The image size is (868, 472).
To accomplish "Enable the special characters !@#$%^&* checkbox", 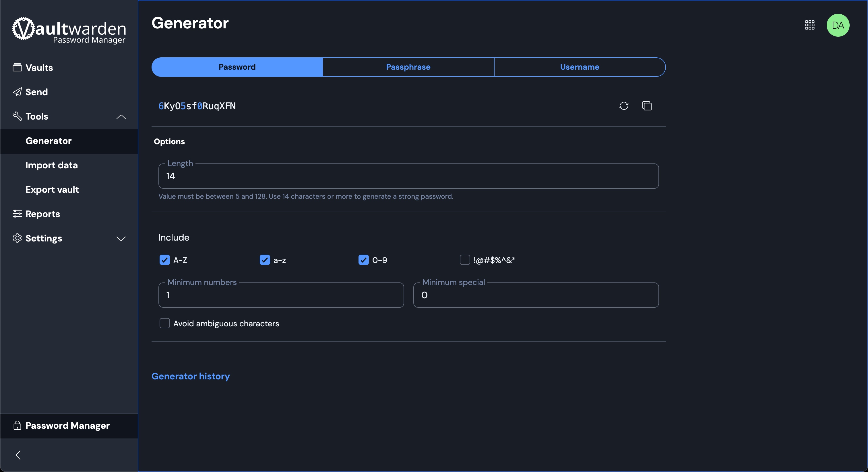I will (465, 260).
